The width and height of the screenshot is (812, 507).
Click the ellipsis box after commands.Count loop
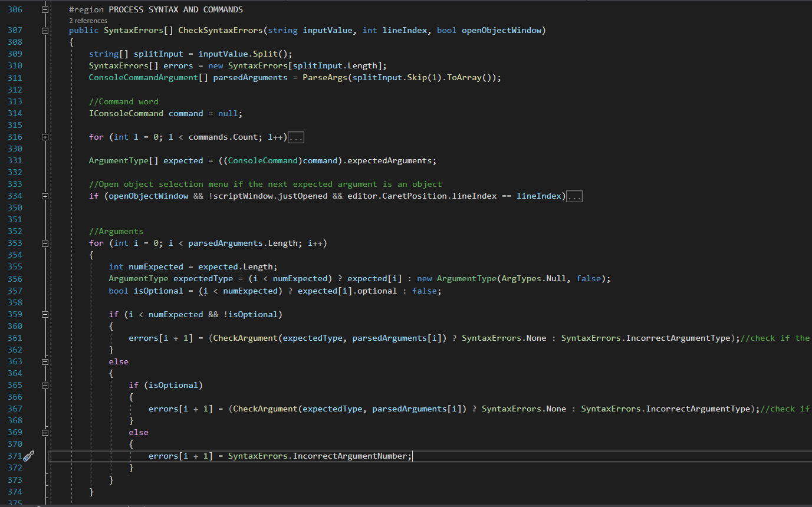point(296,137)
